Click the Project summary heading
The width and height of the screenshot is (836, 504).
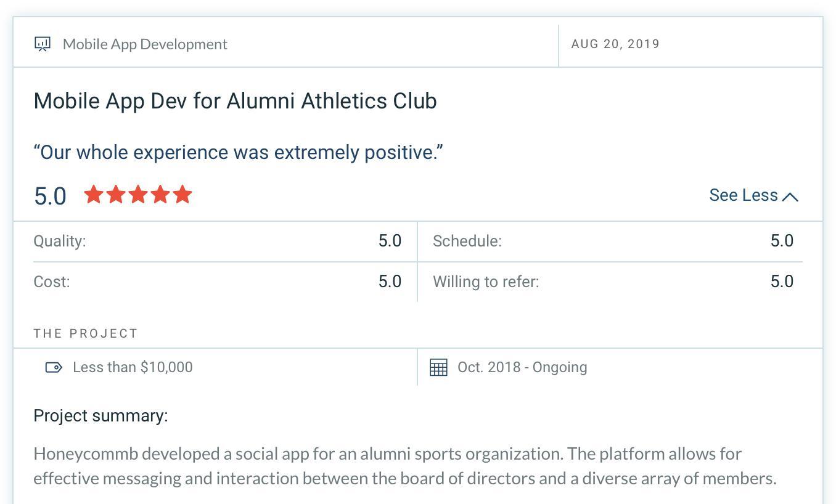(x=100, y=416)
